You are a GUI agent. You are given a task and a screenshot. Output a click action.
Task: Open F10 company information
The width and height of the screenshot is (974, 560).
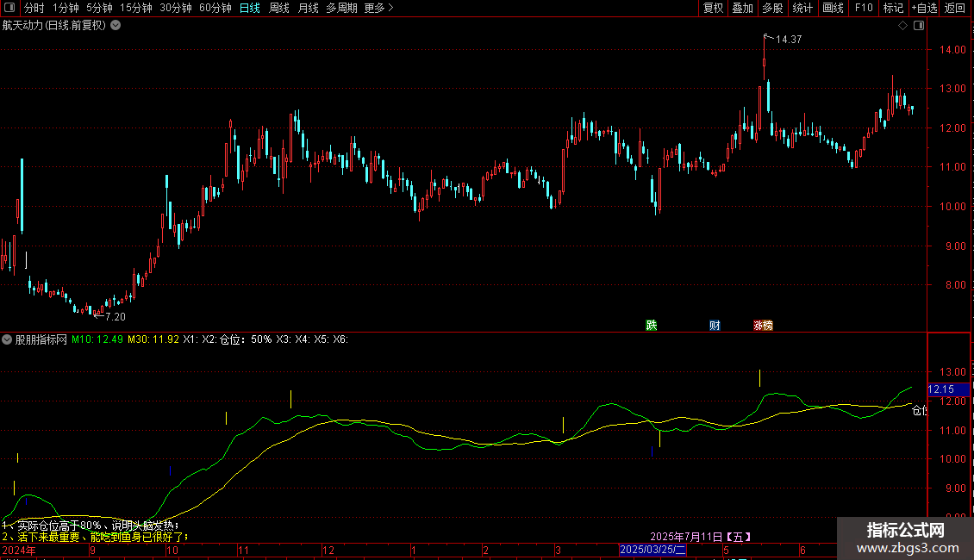click(x=864, y=8)
